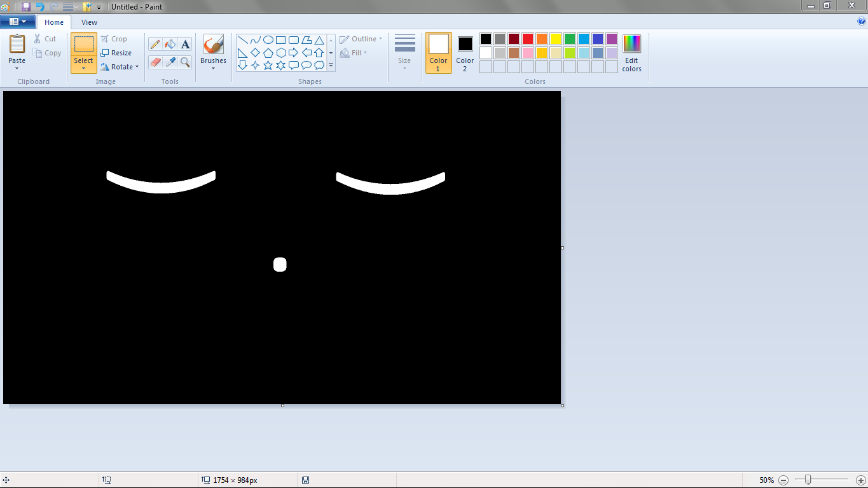Click the rectangular Select tool icon
Viewport: 868px width, 488px height.
click(x=83, y=44)
